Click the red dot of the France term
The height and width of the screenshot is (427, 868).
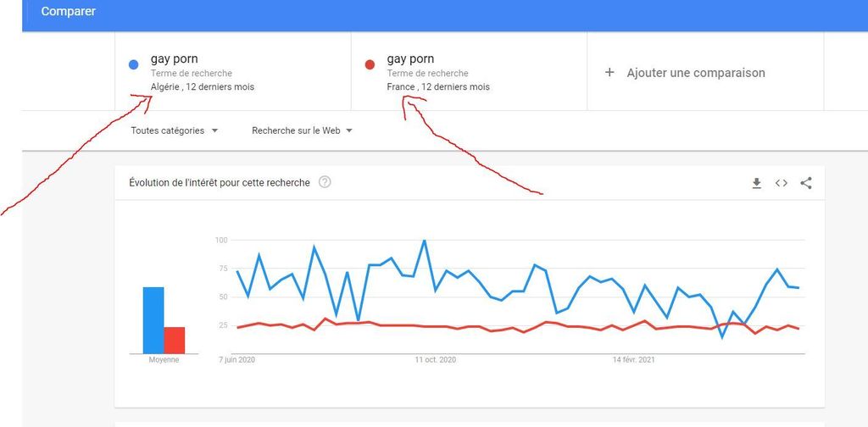pyautogui.click(x=370, y=64)
